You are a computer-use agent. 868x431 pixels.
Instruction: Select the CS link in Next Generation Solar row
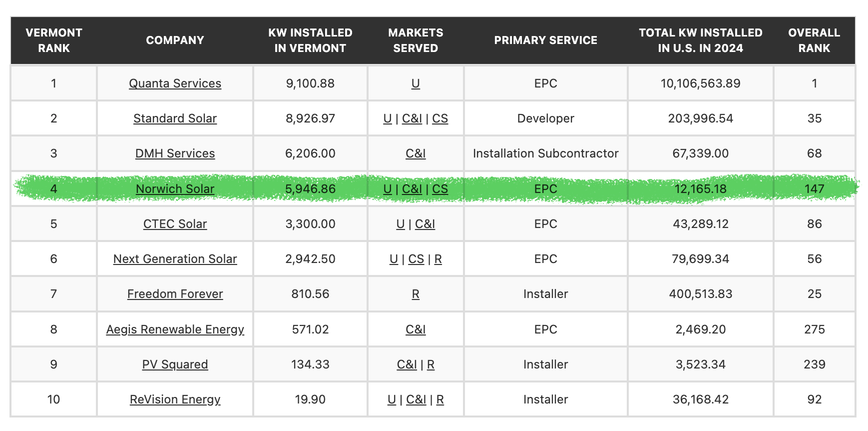click(x=416, y=259)
